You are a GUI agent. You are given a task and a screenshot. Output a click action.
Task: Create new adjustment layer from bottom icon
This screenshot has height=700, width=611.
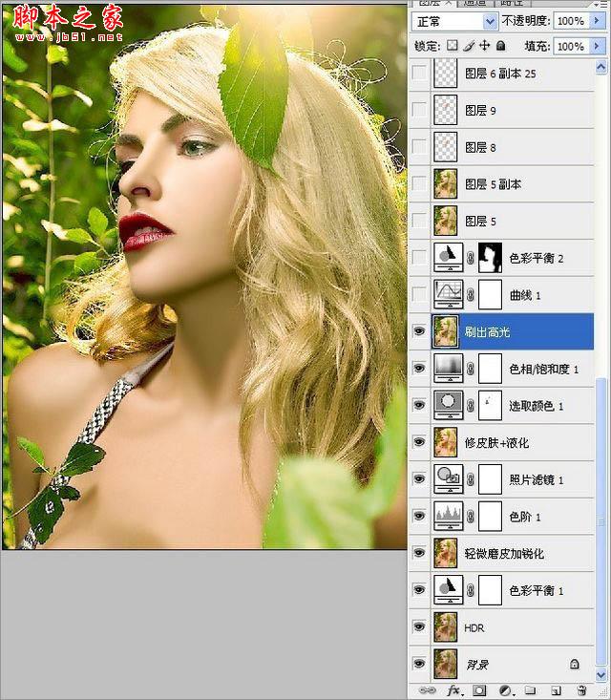[x=505, y=690]
